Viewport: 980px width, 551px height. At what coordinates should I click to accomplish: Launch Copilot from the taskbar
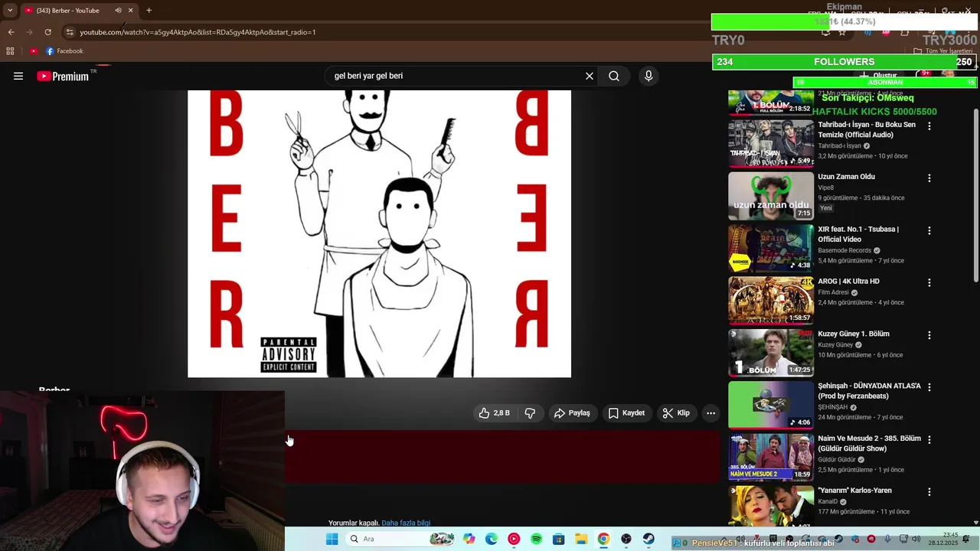(x=469, y=539)
